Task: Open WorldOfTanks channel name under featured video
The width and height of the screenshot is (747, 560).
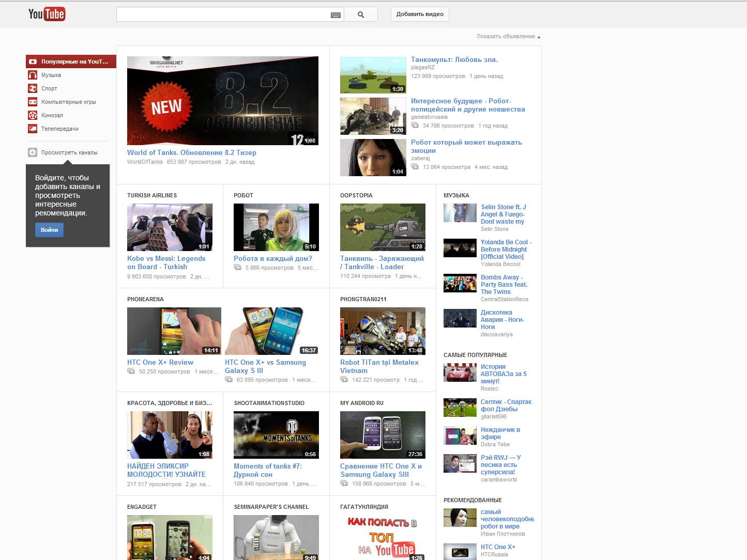Action: [145, 162]
